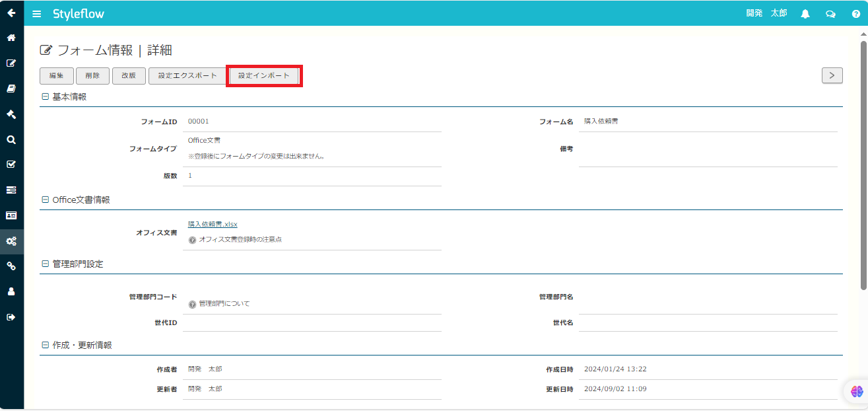Screen dimensions: 868x411
Task: Open the hamburger menu beside Styleflow
Action: 37,14
